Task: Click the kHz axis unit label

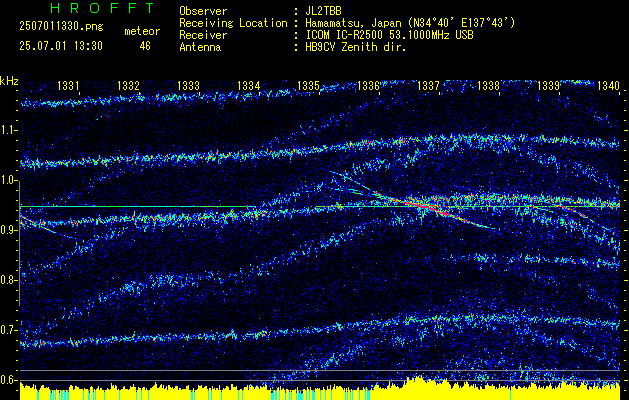Action: (9, 81)
